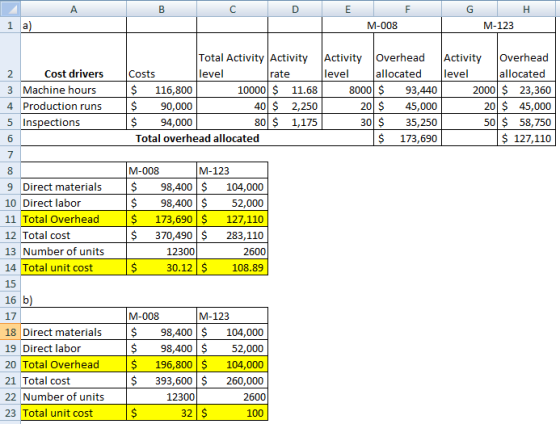This screenshot has height=424, width=560.
Task: Click 'Direct materials' in row 18
Action: pos(74,332)
